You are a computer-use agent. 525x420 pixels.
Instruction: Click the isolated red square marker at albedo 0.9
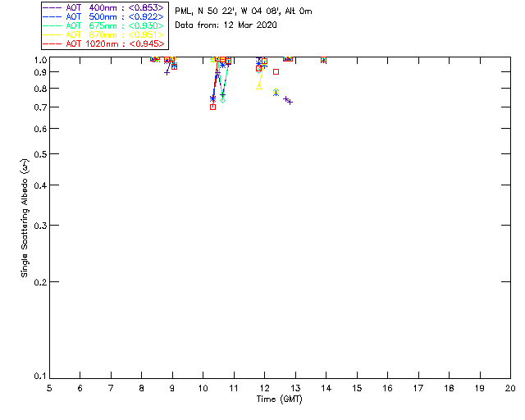tap(276, 71)
